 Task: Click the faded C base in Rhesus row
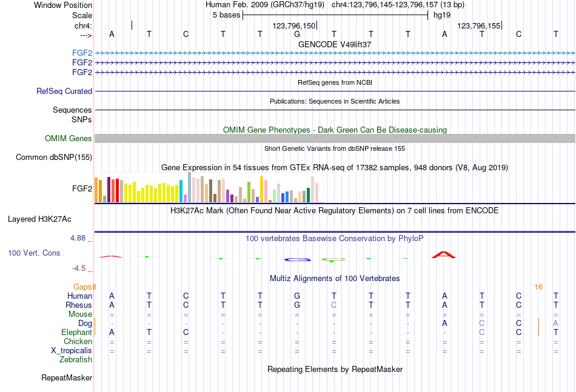334,305
